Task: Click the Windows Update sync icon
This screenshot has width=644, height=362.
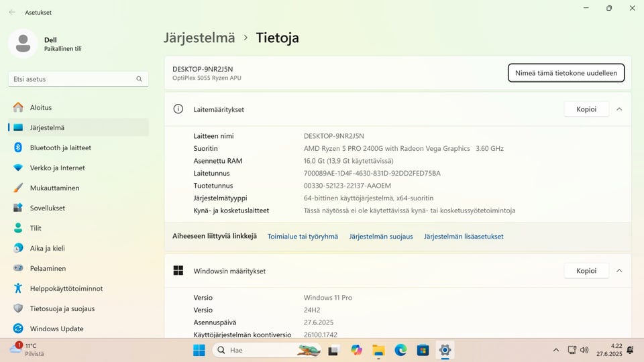Action: pos(18,328)
